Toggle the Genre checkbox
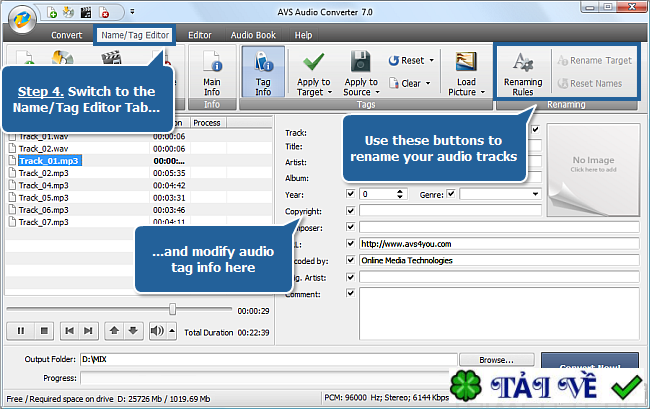 pyautogui.click(x=451, y=193)
